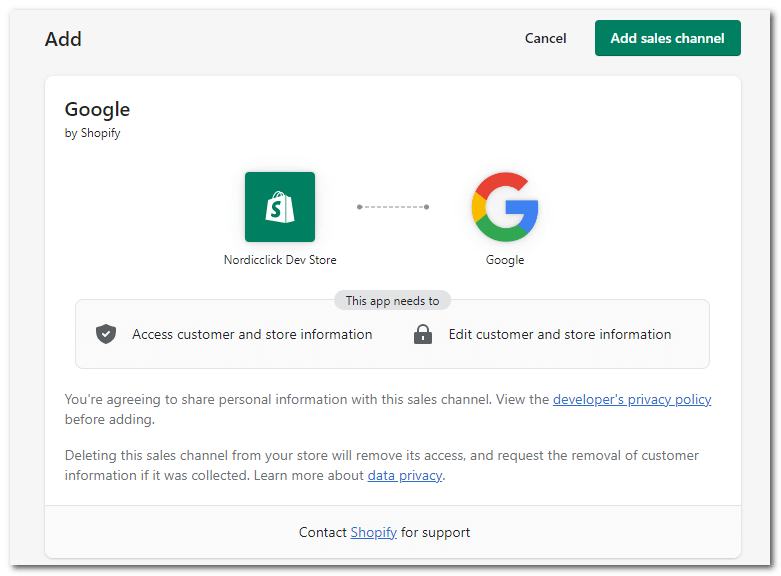Click 'Access customer and store information' text

click(x=252, y=334)
